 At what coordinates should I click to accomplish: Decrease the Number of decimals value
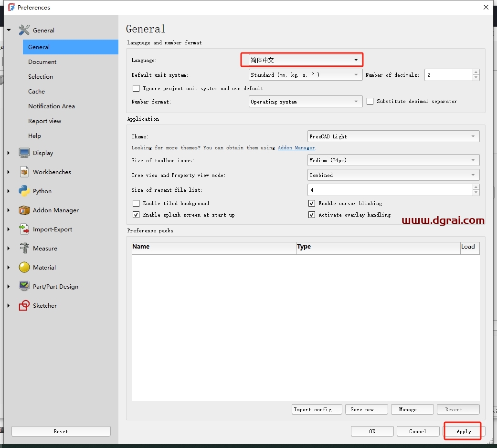[476, 78]
